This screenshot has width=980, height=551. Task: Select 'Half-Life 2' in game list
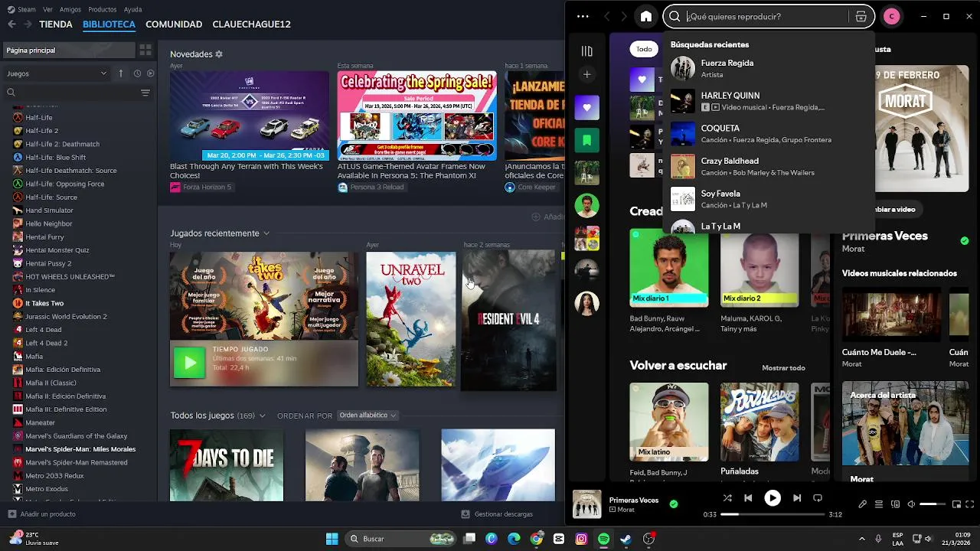coord(41,131)
